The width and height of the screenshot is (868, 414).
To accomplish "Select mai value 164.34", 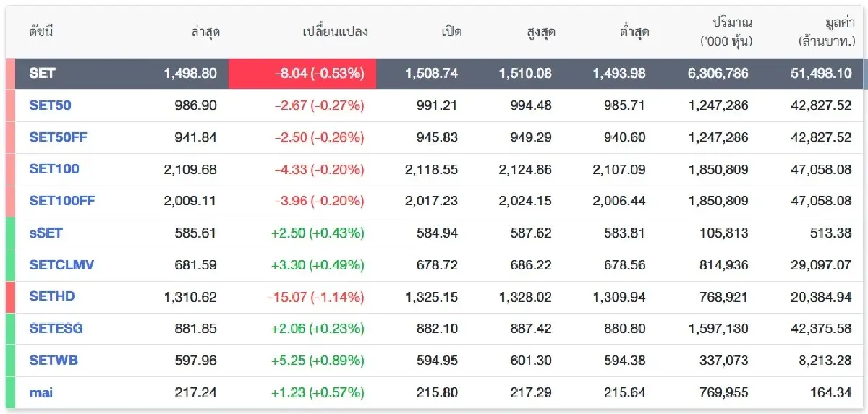I will 831,393.
